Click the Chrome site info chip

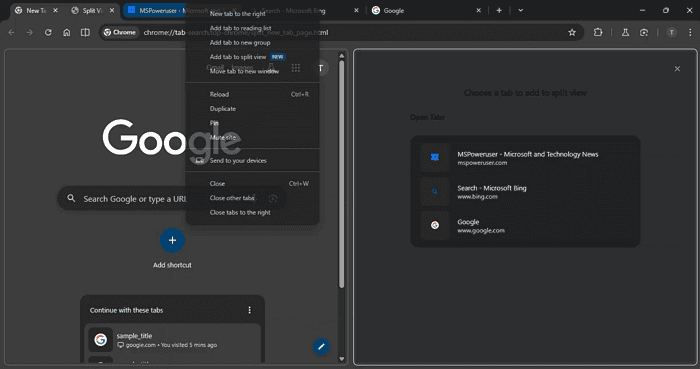(120, 32)
